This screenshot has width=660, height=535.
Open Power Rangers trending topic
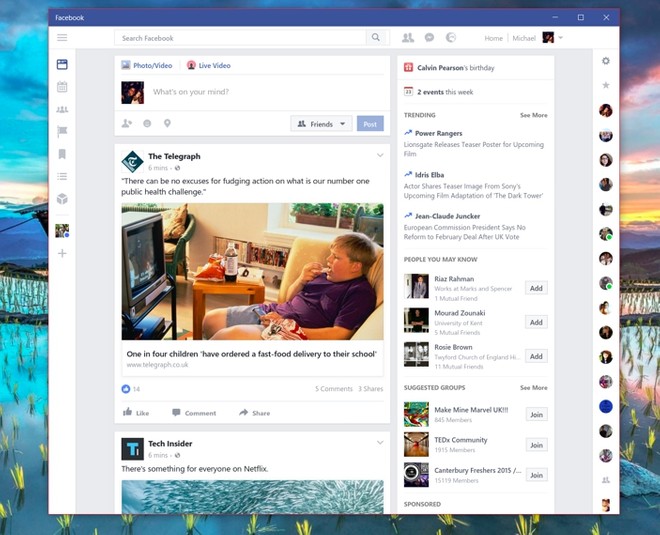pyautogui.click(x=439, y=133)
